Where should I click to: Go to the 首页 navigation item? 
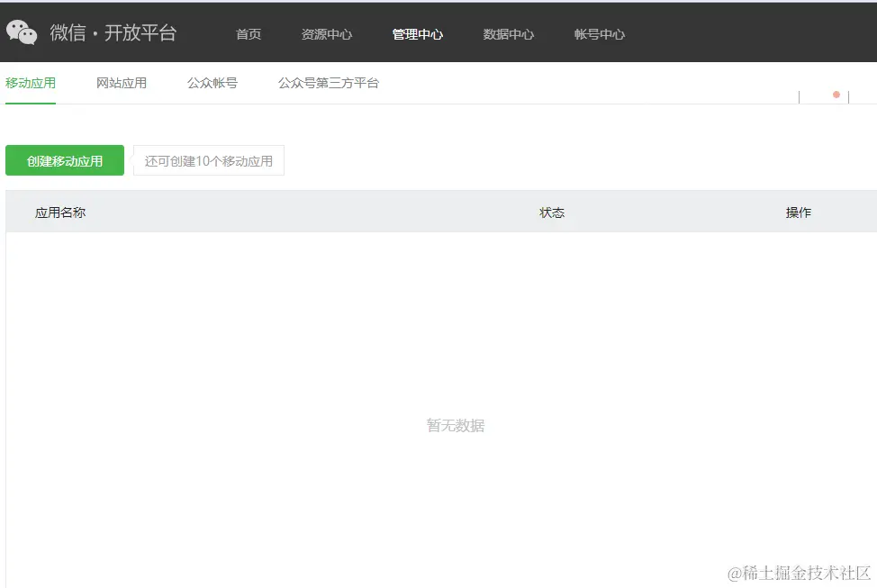coord(248,33)
